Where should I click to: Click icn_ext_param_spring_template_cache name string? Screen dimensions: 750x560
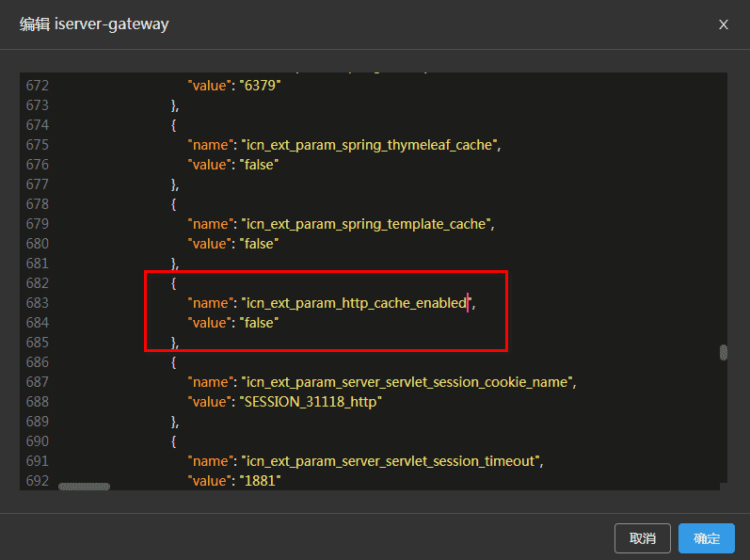[366, 224]
